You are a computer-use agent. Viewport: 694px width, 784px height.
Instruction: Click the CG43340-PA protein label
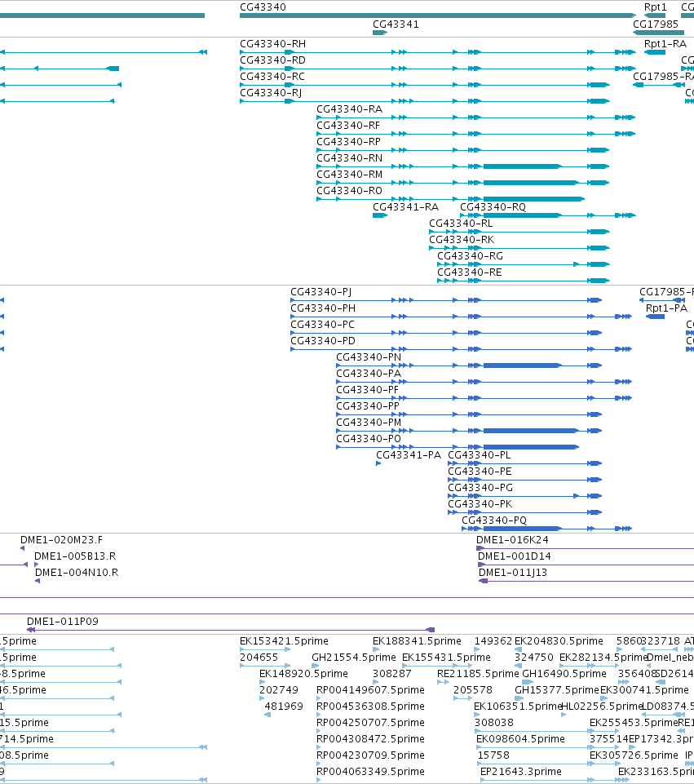[369, 373]
